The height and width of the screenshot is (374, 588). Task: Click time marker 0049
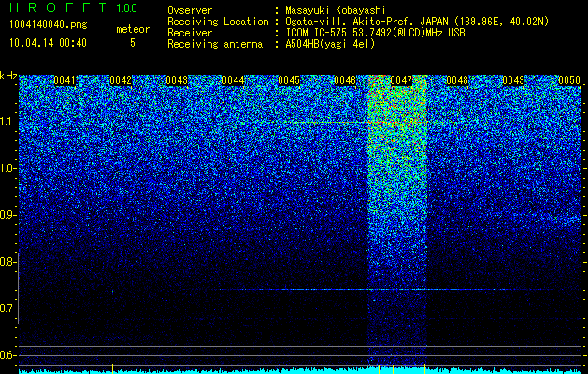coord(513,80)
